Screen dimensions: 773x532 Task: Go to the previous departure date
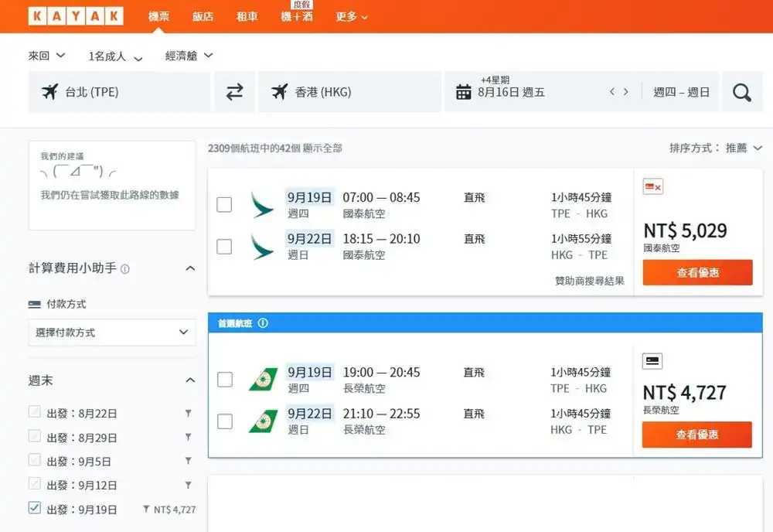[x=611, y=92]
